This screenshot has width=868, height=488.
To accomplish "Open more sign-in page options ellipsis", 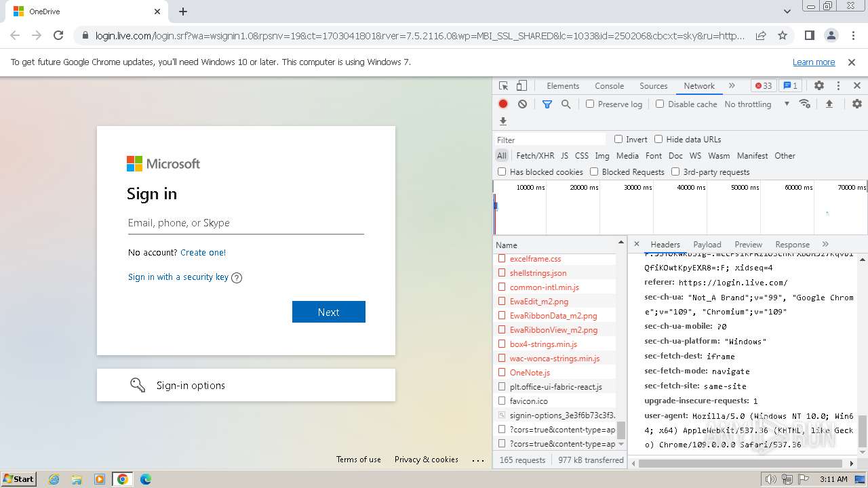I will [479, 460].
